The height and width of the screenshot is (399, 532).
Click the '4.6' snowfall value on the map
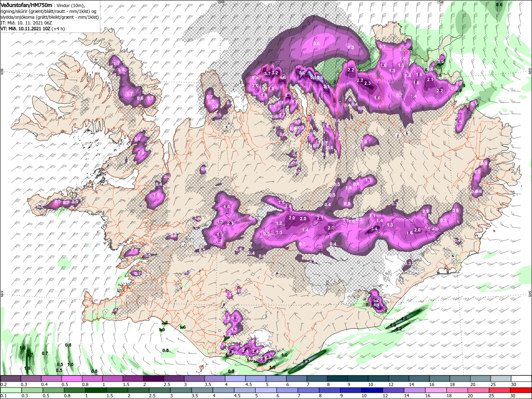(283, 77)
